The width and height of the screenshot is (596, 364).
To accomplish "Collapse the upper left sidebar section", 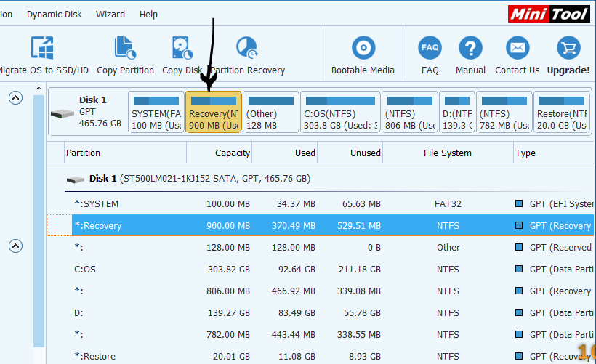I will point(15,98).
